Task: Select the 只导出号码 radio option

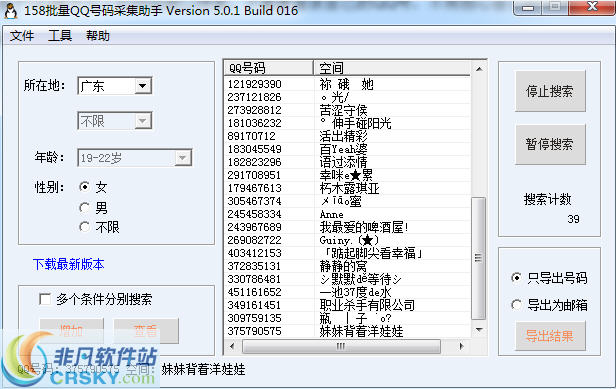Action: 516,278
